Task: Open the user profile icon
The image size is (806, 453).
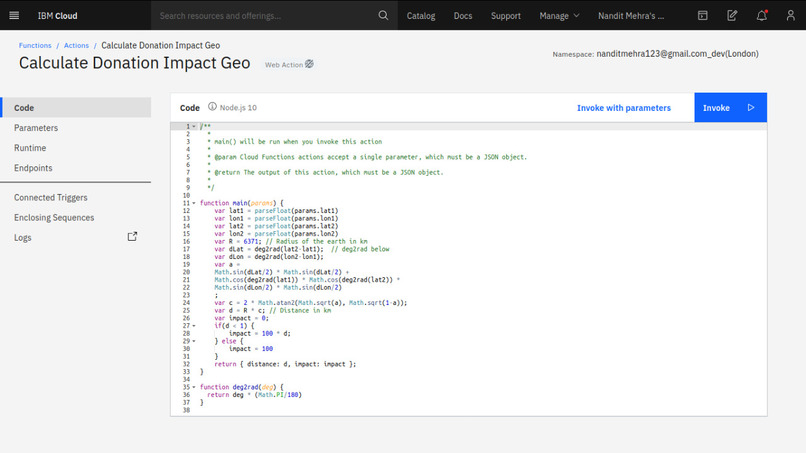Action: coord(791,15)
